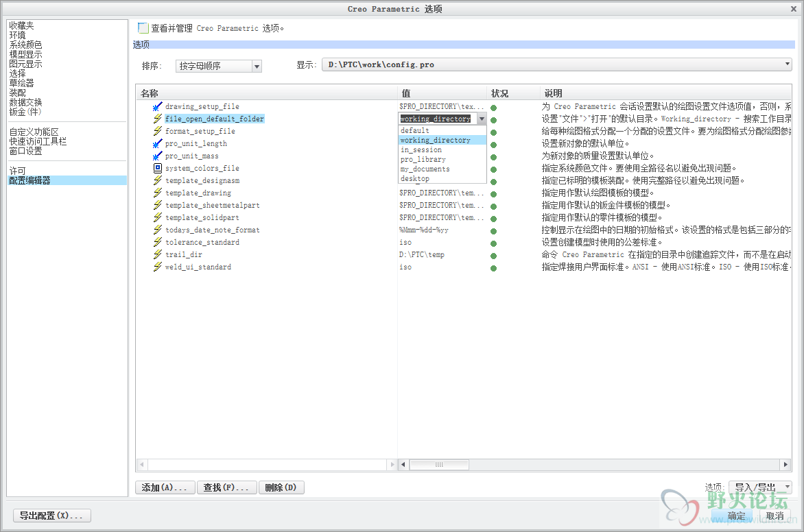The width and height of the screenshot is (804, 532).
Task: Toggle the file_open_default_folder value dropdown arrow
Action: point(482,119)
